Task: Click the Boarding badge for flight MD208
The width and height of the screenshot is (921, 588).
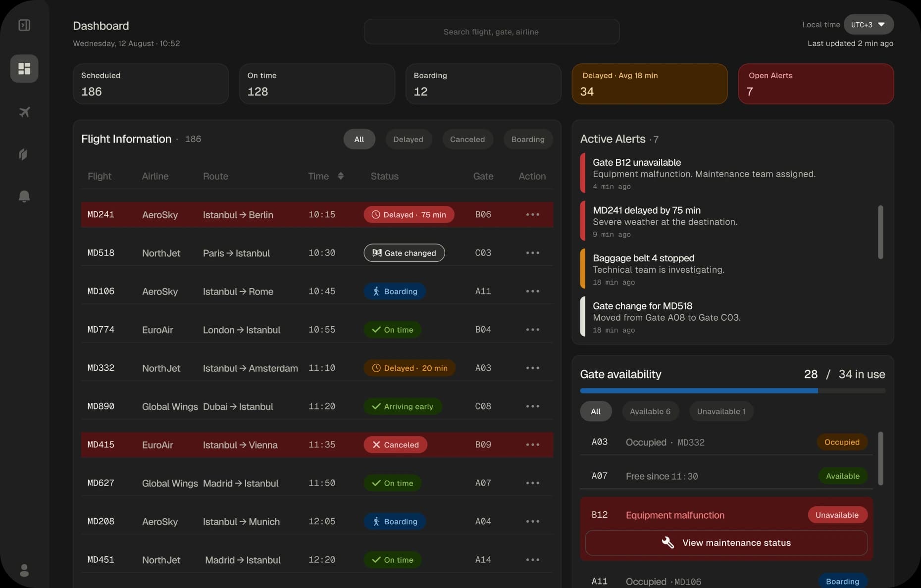Action: [x=395, y=521]
